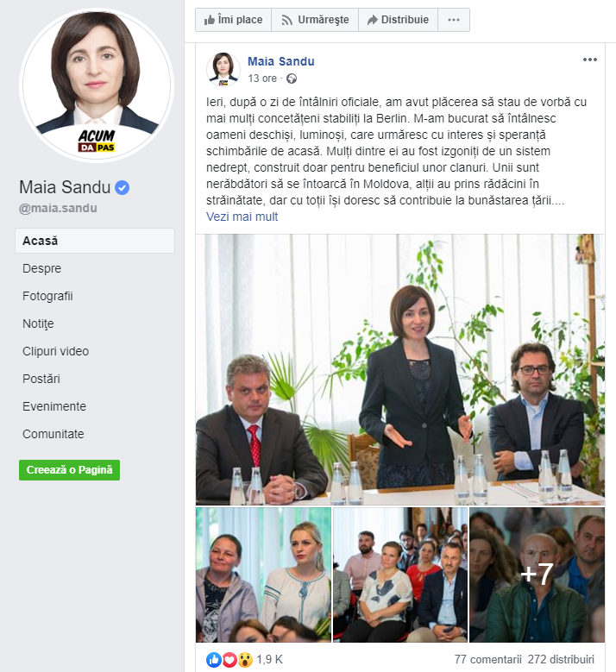Image resolution: width=616 pixels, height=672 pixels.
Task: Open the Fotografii section in sidebar
Action: click(47, 296)
